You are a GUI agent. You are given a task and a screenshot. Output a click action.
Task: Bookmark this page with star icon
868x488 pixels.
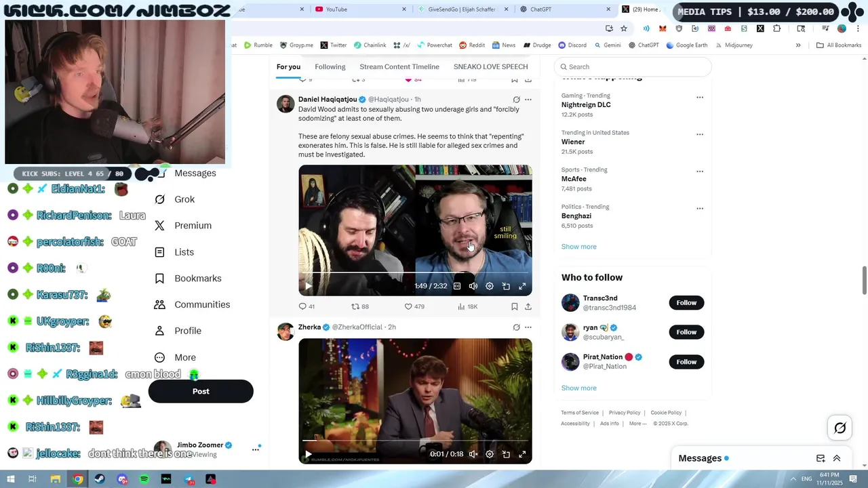[x=624, y=28]
